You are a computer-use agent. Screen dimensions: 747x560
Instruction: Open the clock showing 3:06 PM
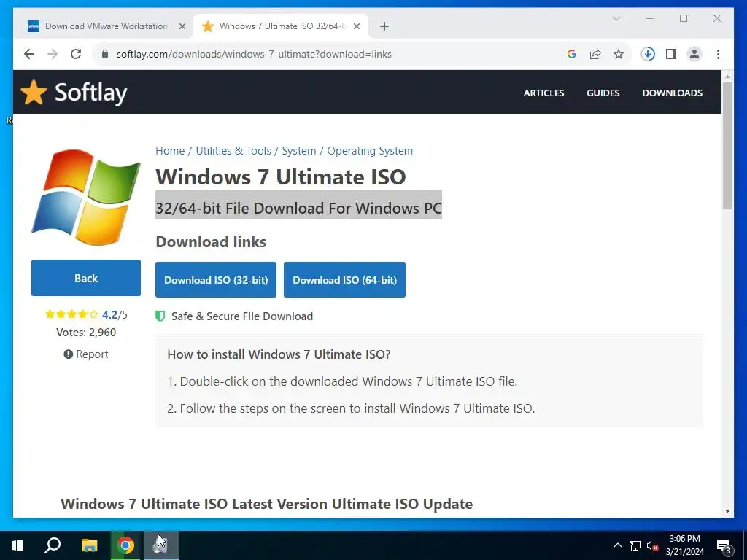point(684,545)
